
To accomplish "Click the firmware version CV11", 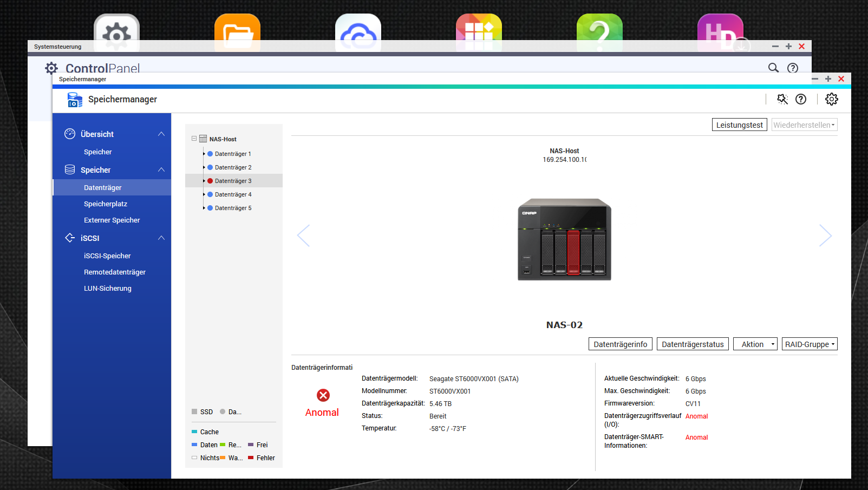I will click(x=693, y=404).
